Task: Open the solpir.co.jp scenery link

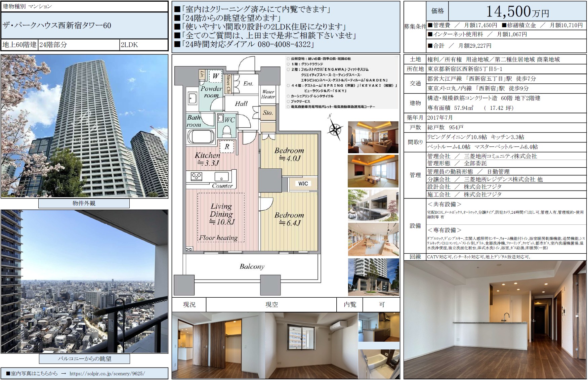Action: coord(107,373)
